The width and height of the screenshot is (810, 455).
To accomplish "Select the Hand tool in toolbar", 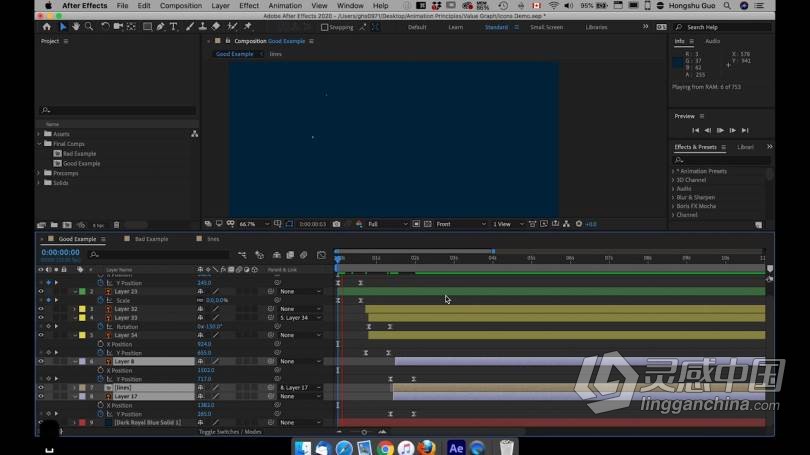I will tap(76, 26).
